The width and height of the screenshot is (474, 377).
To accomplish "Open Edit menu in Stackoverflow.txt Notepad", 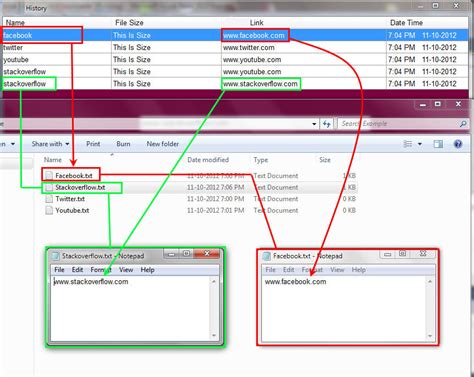I will point(77,270).
